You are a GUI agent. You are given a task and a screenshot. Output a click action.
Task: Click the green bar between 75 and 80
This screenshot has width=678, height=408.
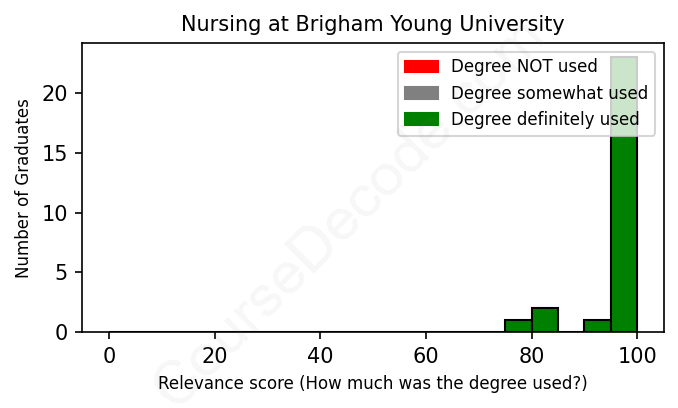pyautogui.click(x=518, y=326)
